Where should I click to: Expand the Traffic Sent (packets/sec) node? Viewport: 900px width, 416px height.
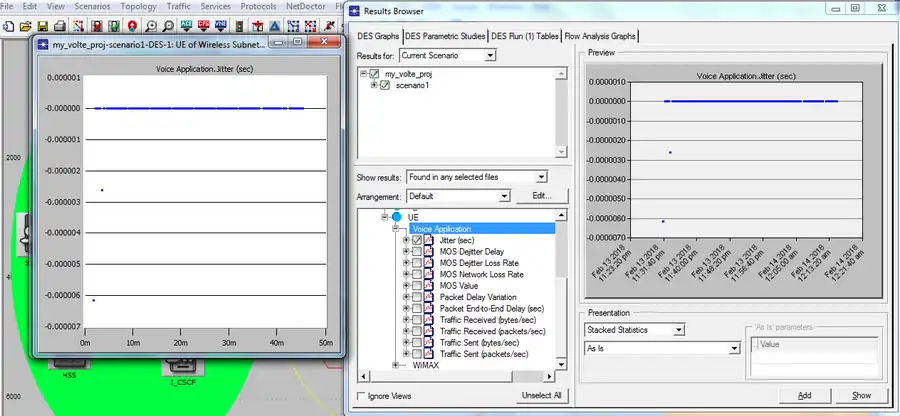point(406,354)
